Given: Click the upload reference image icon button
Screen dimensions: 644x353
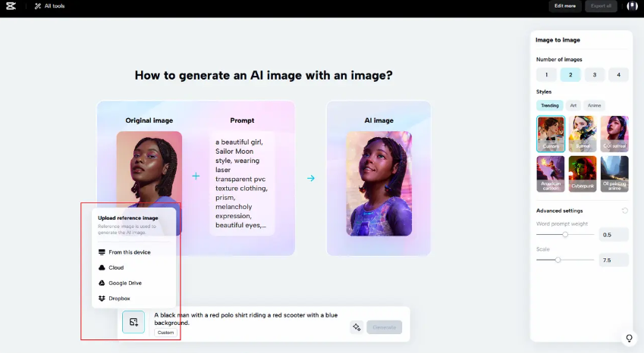Looking at the screenshot, I should 134,322.
